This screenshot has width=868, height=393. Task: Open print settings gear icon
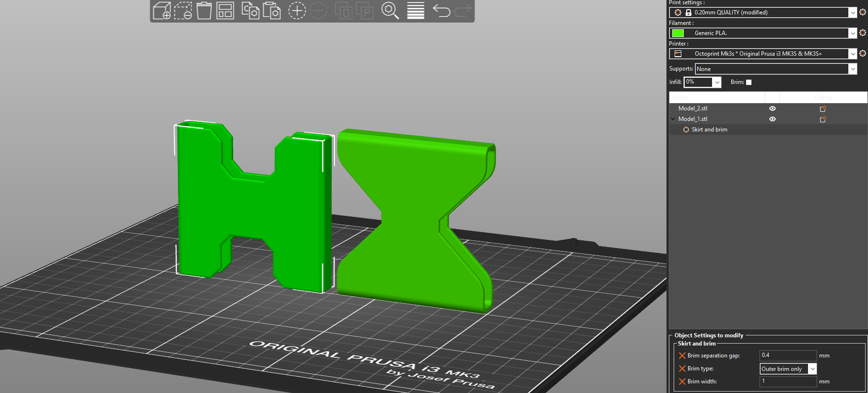(x=863, y=12)
